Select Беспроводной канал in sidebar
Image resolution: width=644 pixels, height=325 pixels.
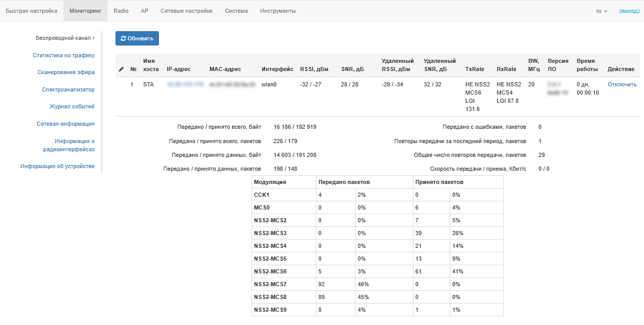pyautogui.click(x=65, y=38)
